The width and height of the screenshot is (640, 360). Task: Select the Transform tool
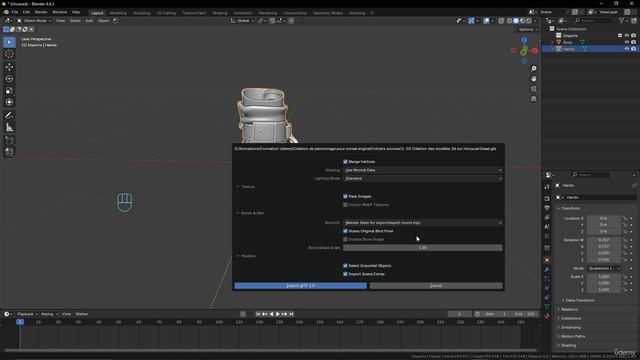(x=9, y=102)
